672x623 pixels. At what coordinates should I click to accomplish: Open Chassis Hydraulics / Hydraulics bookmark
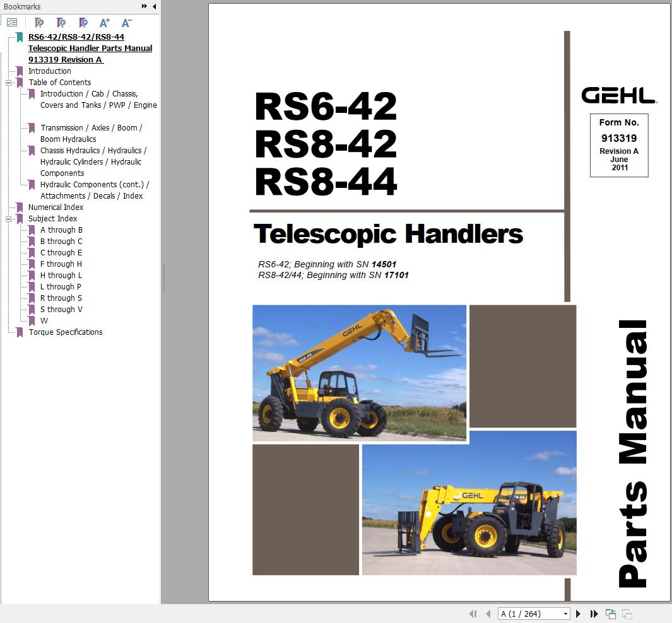pyautogui.click(x=93, y=162)
